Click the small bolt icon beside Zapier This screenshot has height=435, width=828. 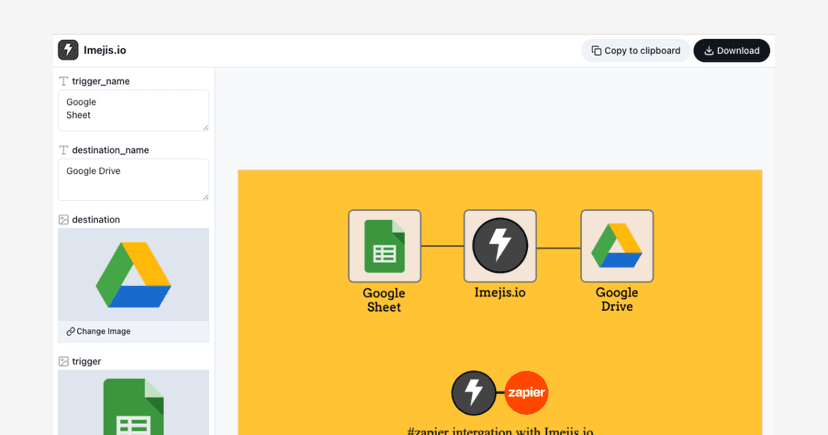474,393
